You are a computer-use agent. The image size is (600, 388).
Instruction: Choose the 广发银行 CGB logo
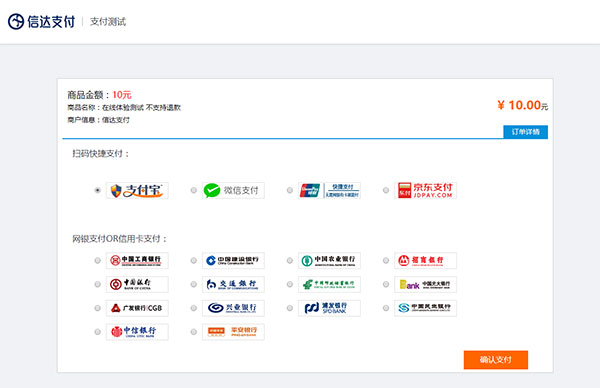137,308
